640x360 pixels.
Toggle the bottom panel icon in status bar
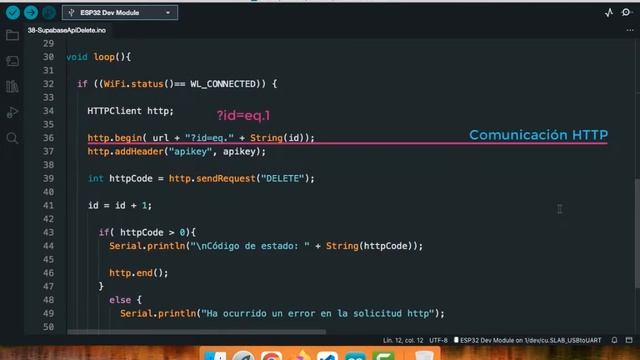(629, 340)
